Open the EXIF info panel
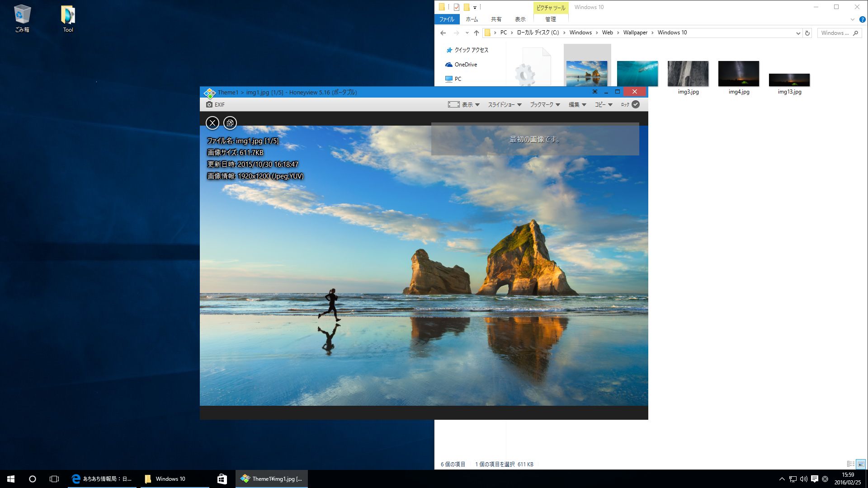The height and width of the screenshot is (488, 868). coord(215,104)
